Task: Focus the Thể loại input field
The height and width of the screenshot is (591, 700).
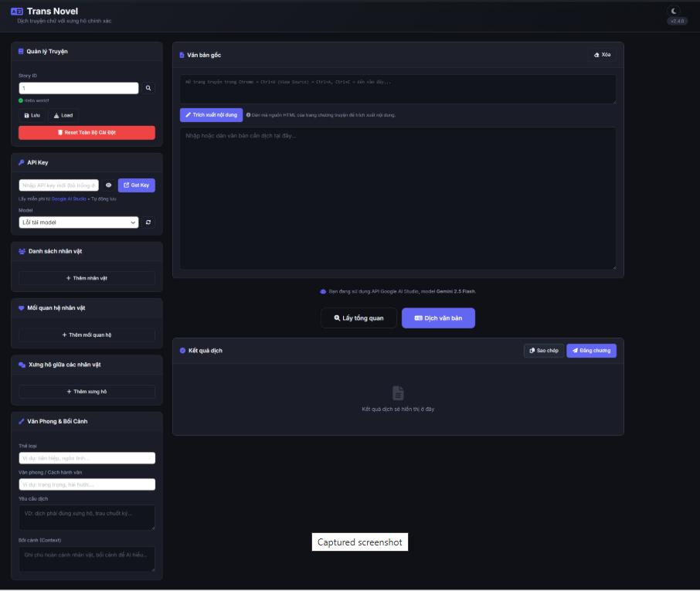Action: pos(87,458)
